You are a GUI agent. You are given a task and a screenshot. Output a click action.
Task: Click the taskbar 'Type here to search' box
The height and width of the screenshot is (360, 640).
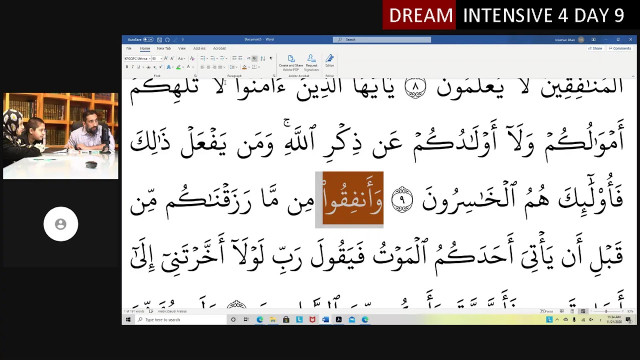[180, 320]
